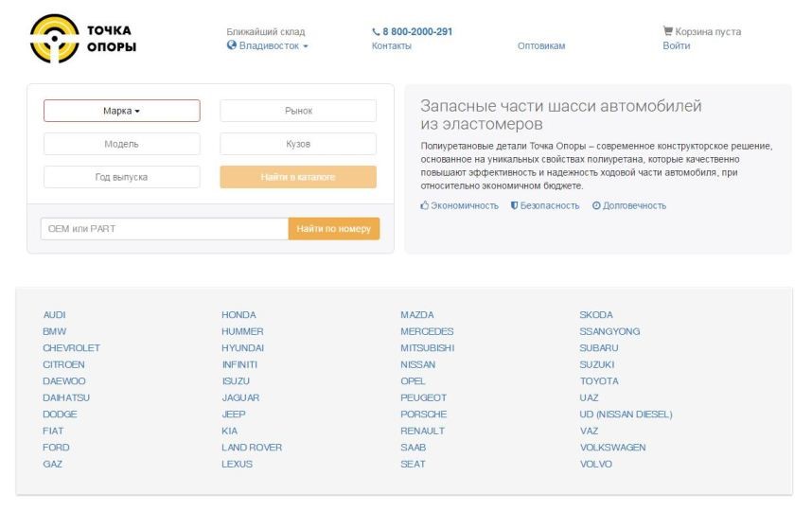812x511 pixels.
Task: Open the Модель selector
Action: tap(122, 144)
